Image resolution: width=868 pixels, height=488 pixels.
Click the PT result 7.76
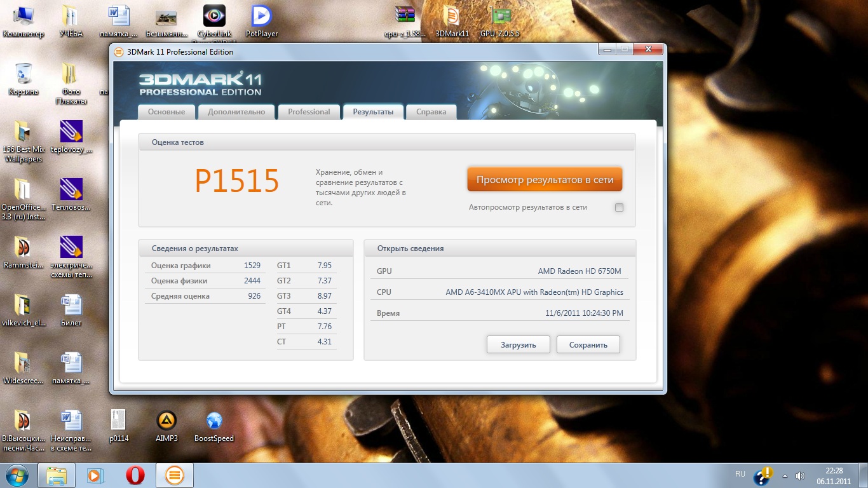pos(324,327)
